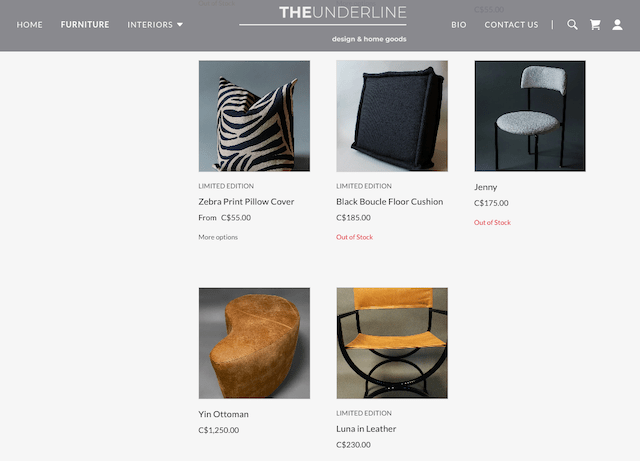The height and width of the screenshot is (461, 640).
Task: Open the Jenny chair product link
Action: click(485, 187)
